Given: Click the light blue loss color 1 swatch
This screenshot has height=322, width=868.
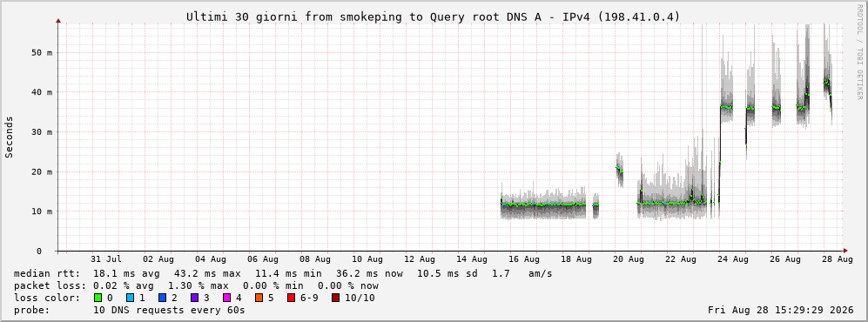Looking at the screenshot, I should point(130,299).
